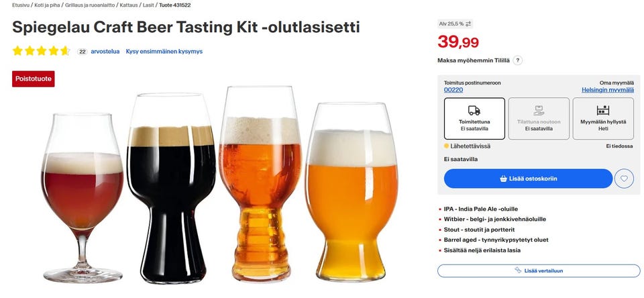Change store via Helsingin myymälä link
The image size is (644, 298).
click(x=607, y=90)
